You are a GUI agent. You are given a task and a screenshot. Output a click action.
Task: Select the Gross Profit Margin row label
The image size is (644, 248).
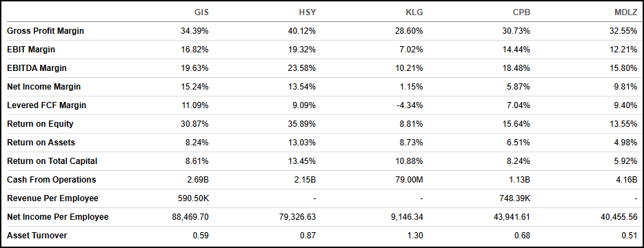point(46,31)
